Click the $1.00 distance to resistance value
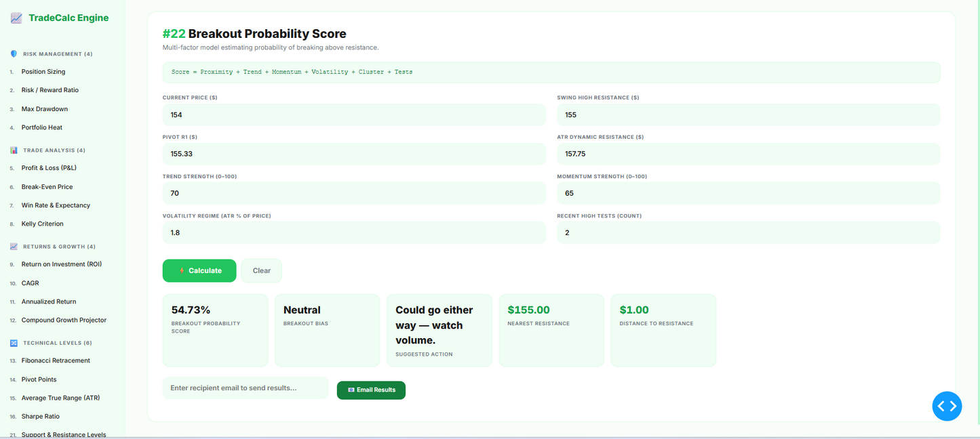The image size is (980, 439). tap(635, 310)
